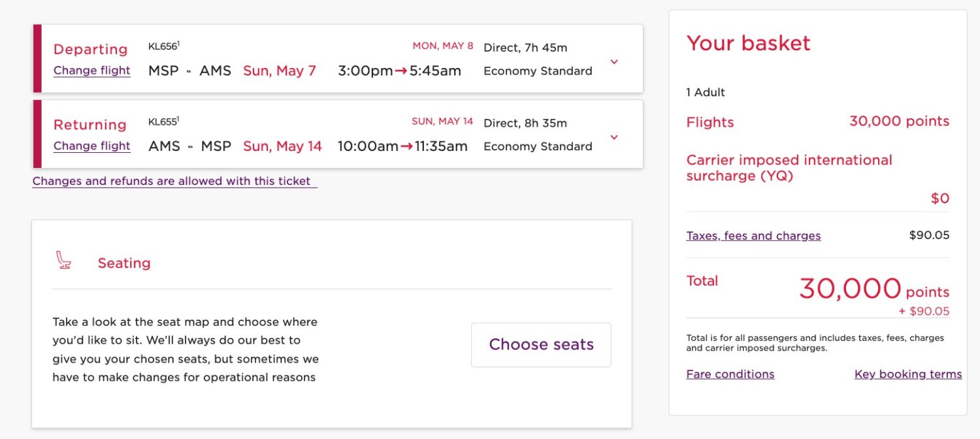Click the Your basket heading
Screen dimensions: 980x439
click(x=748, y=44)
